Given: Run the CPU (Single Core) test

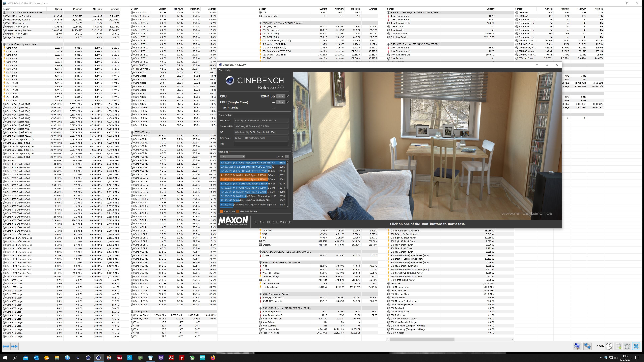Looking at the screenshot, I should coord(281,102).
